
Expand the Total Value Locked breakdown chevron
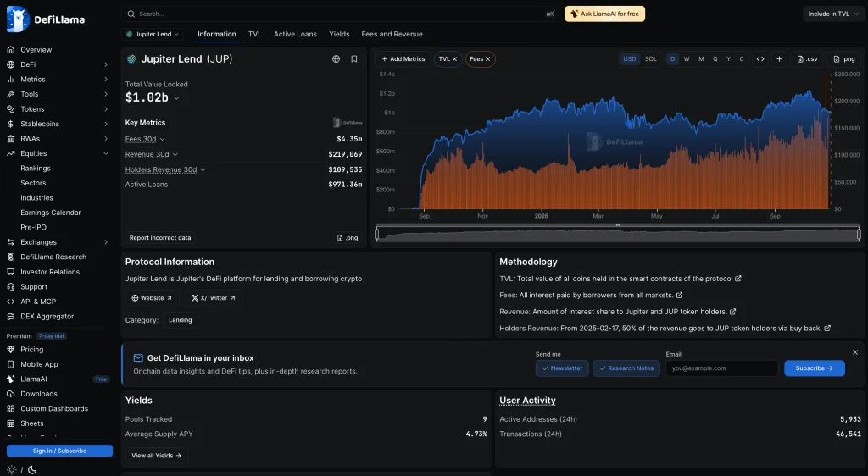tap(176, 98)
